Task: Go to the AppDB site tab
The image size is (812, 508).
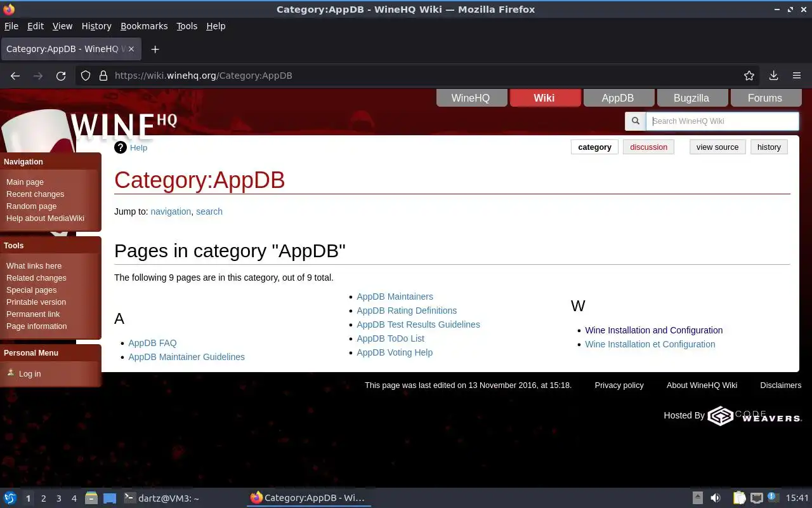Action: pos(618,98)
